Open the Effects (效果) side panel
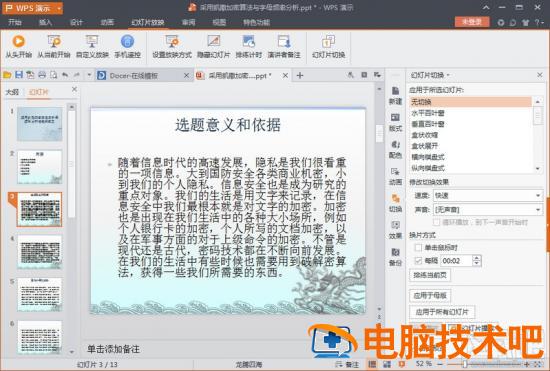Image resolution: width=550 pixels, height=371 pixels. pyautogui.click(x=395, y=230)
